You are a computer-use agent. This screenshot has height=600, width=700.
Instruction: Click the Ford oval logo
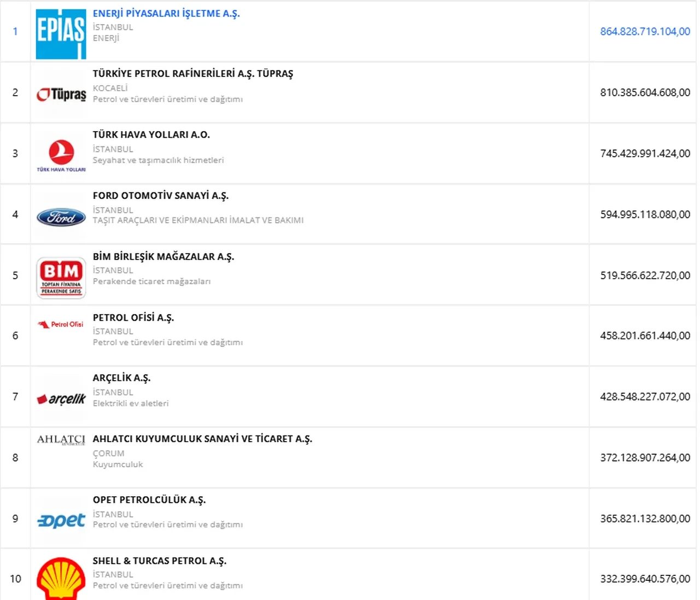(61, 217)
